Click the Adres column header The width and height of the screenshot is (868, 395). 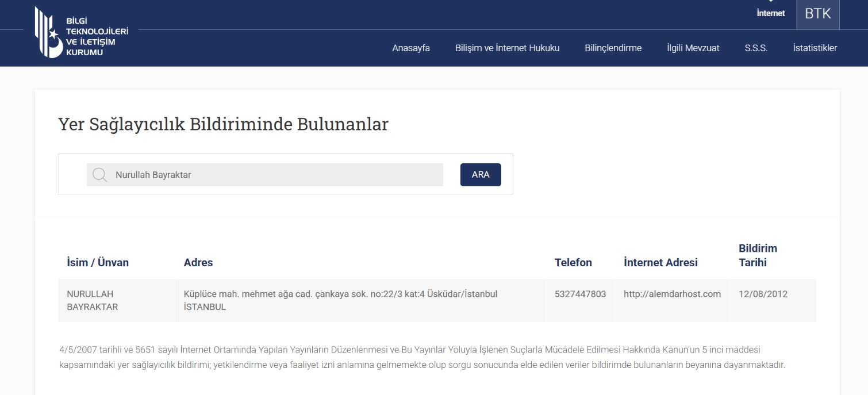[x=198, y=263]
